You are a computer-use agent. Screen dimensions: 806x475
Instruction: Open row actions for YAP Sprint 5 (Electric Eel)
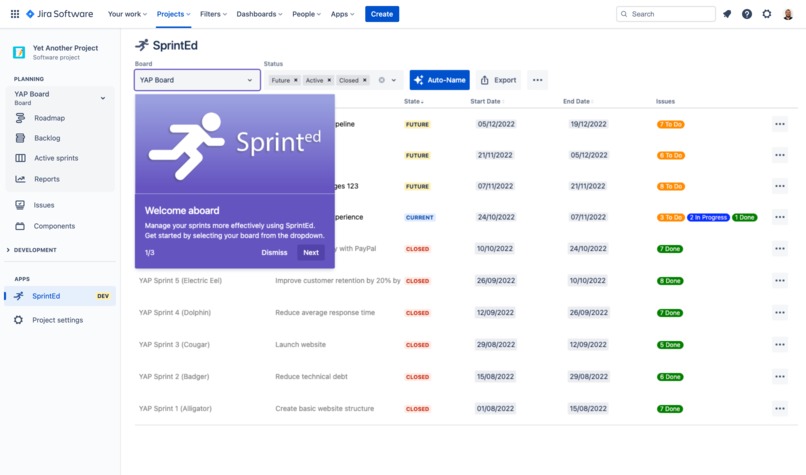pyautogui.click(x=780, y=280)
